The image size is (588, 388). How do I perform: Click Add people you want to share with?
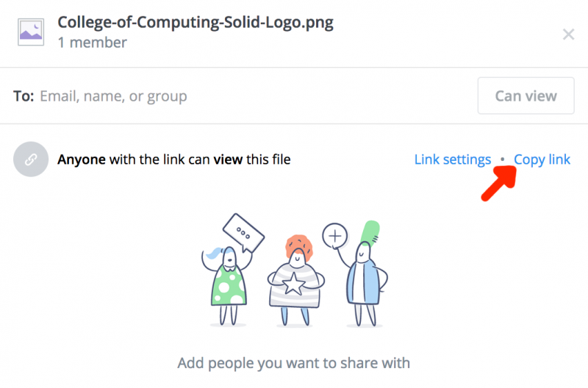(x=294, y=363)
